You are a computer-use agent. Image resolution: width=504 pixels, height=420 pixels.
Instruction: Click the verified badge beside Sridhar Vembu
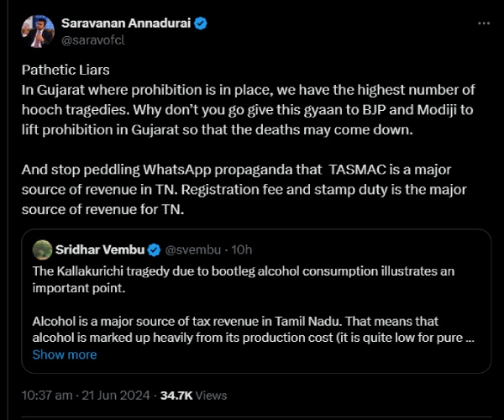(x=155, y=250)
